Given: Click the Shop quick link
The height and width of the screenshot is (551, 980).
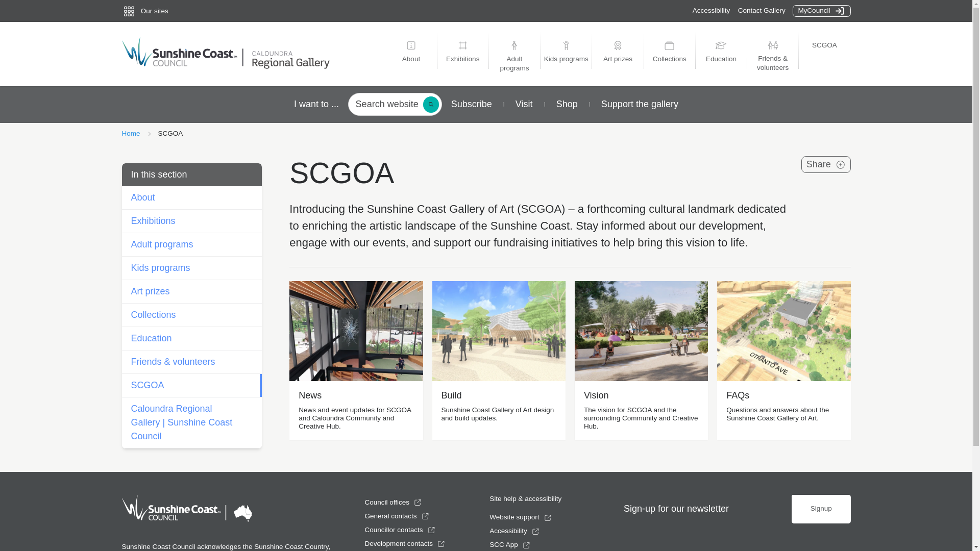Looking at the screenshot, I should pyautogui.click(x=567, y=105).
